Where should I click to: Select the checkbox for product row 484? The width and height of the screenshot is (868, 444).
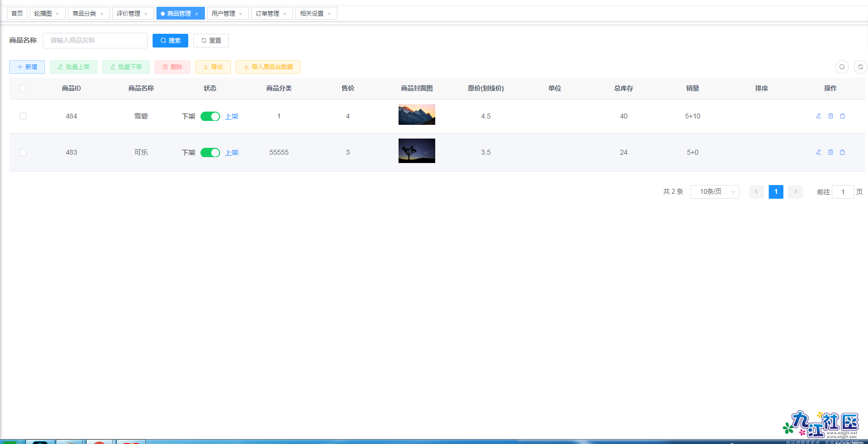point(23,116)
